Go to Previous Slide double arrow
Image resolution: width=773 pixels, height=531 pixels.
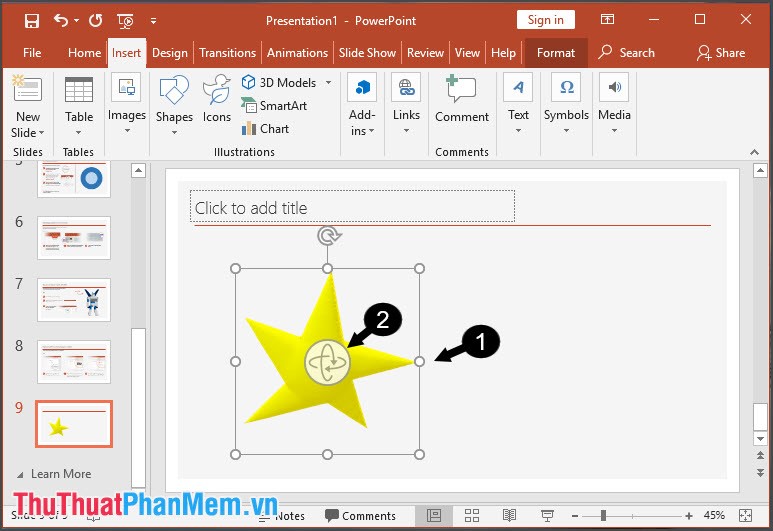click(x=761, y=455)
